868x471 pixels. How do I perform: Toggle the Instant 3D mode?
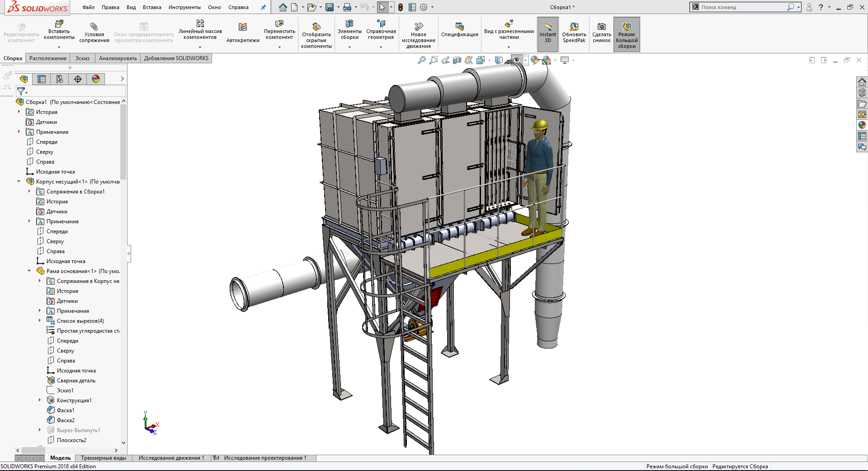[547, 33]
